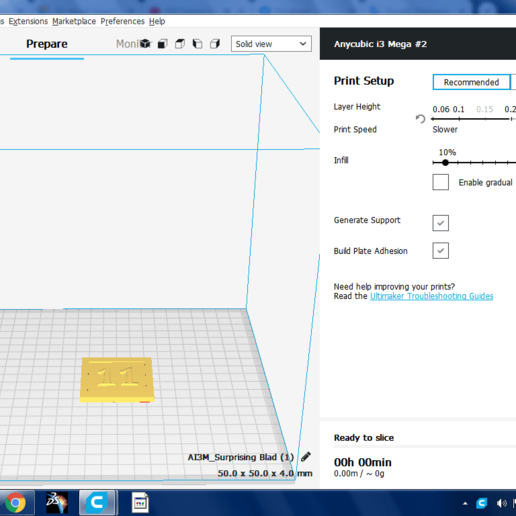
Task: Toggle Generate Support checkbox
Action: pyautogui.click(x=440, y=223)
